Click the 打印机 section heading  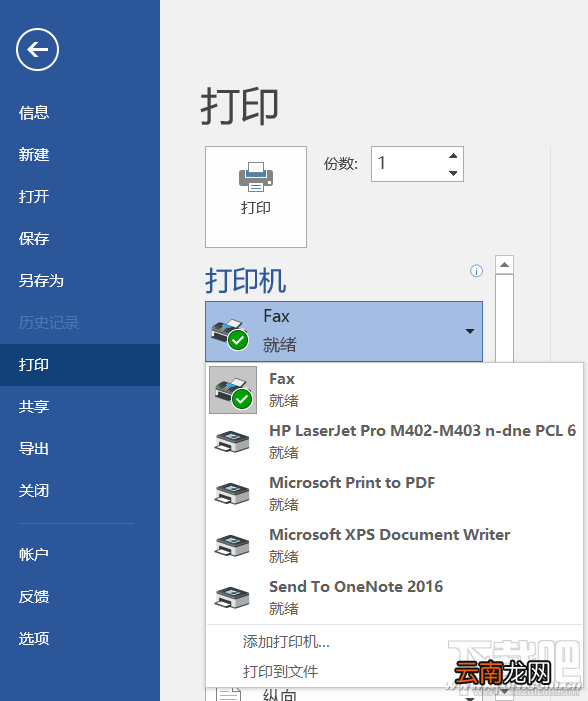point(245,281)
